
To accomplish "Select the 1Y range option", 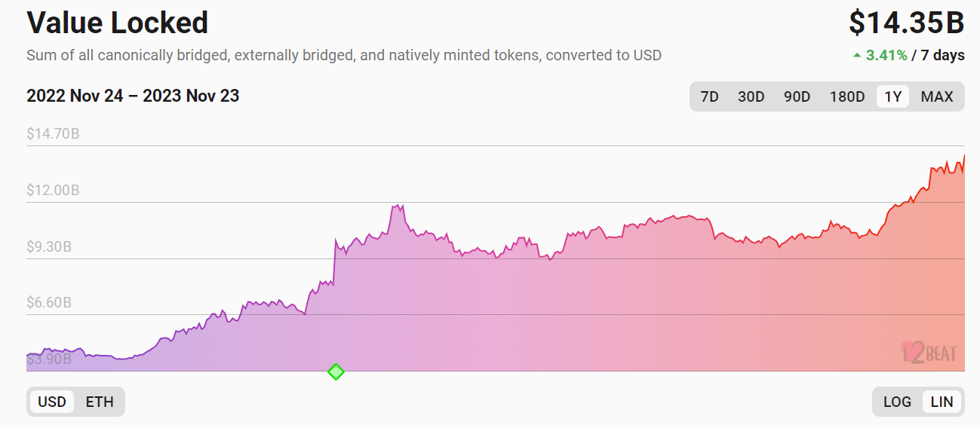I will click(893, 96).
